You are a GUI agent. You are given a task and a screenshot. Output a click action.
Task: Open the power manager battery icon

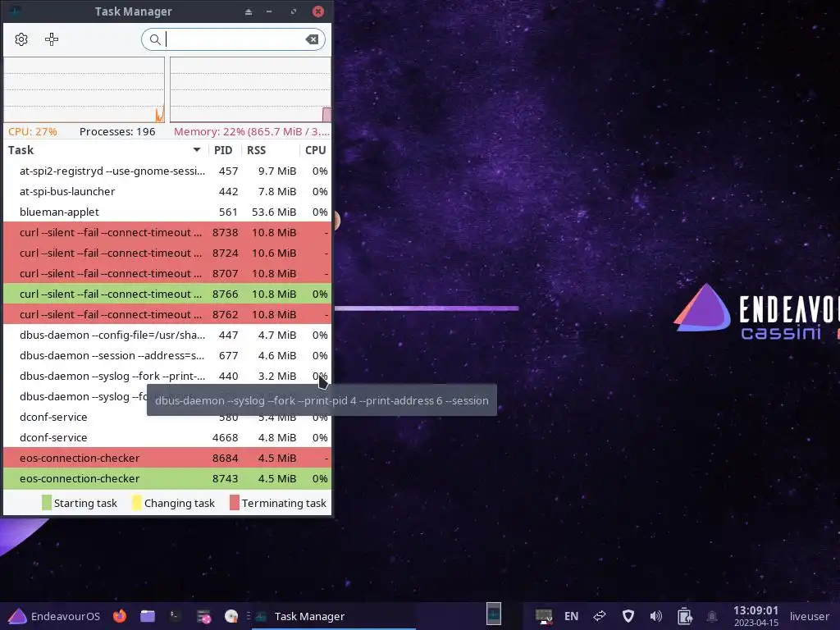684,616
